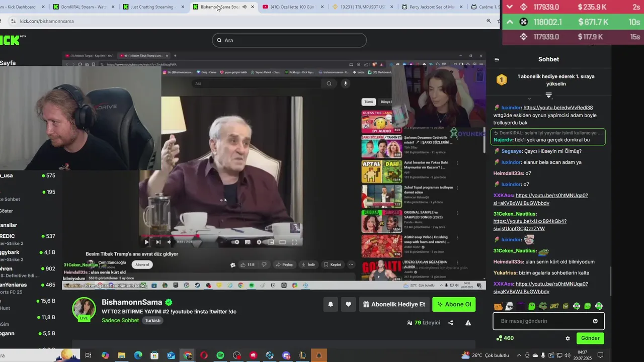Viewport: 644px width, 362px height.
Task: Switch to the DomKIRAL Stream tab
Action: [83, 7]
